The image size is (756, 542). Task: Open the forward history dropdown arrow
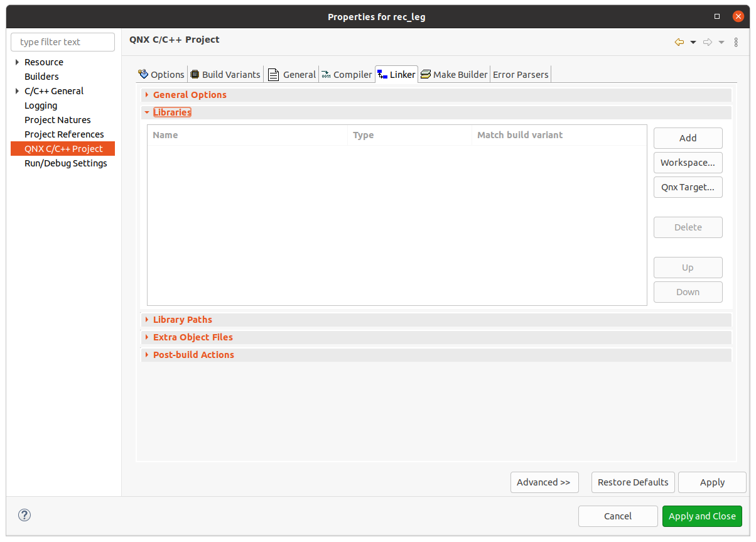721,42
